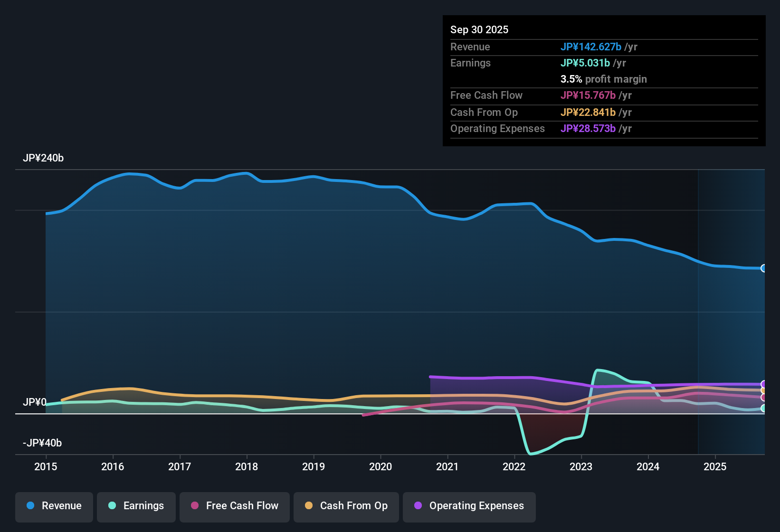Click the orange Cash From Op legend dot

pyautogui.click(x=308, y=506)
